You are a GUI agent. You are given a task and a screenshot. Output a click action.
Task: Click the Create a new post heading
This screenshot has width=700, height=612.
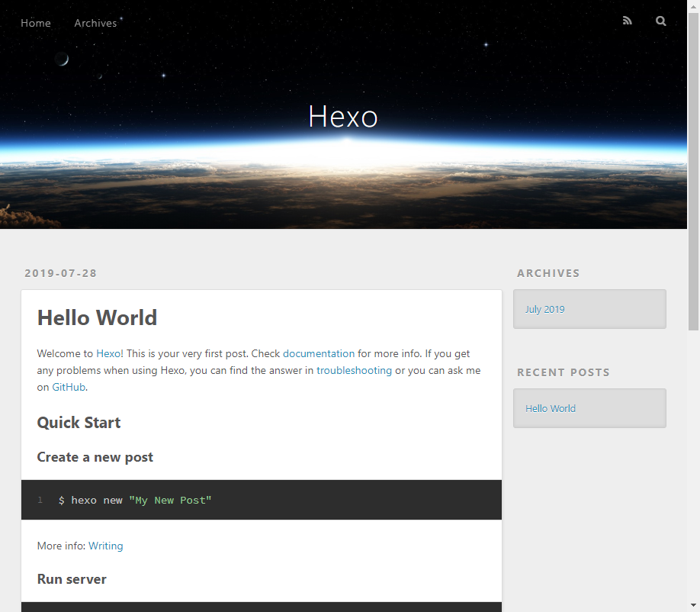pyautogui.click(x=95, y=457)
